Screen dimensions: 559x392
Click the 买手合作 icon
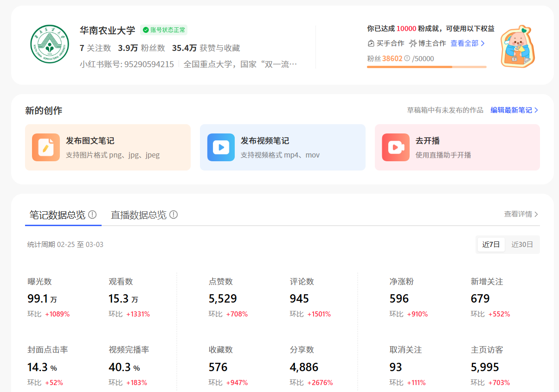[371, 44]
